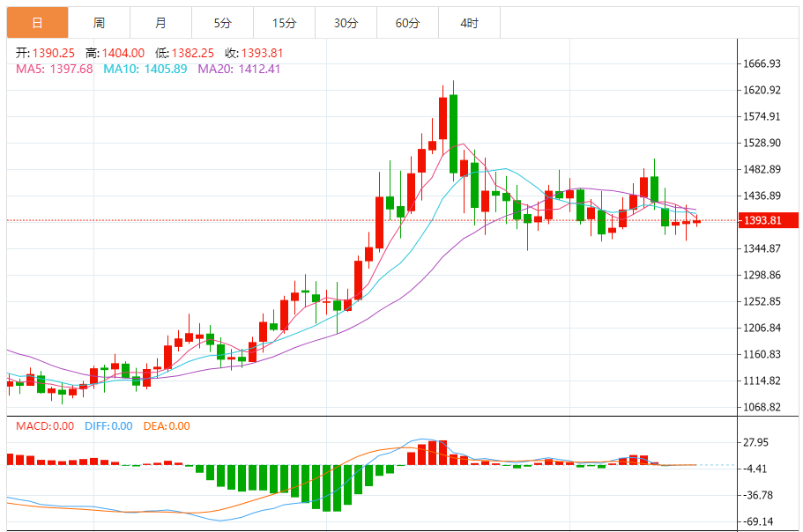
Task: Click the DIFF:0.00 label
Action: [x=108, y=426]
